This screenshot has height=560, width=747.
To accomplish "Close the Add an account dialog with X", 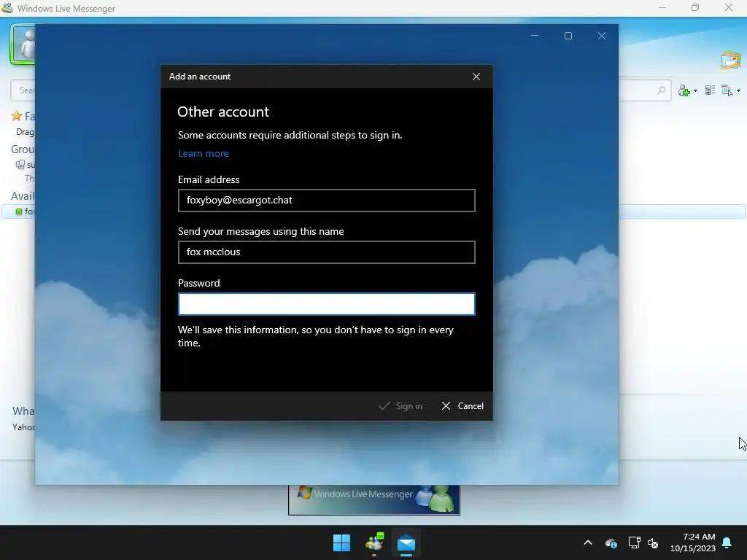I will point(476,77).
